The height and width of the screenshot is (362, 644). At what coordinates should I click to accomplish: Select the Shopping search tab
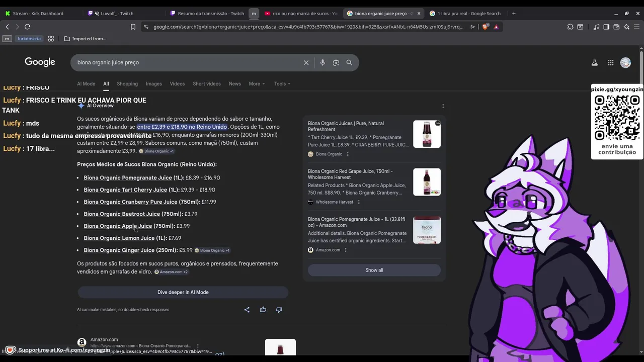tap(127, 84)
